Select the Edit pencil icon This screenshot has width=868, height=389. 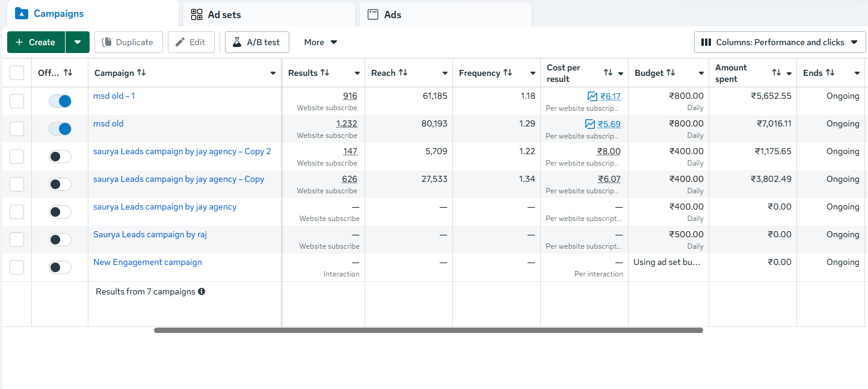click(x=180, y=42)
